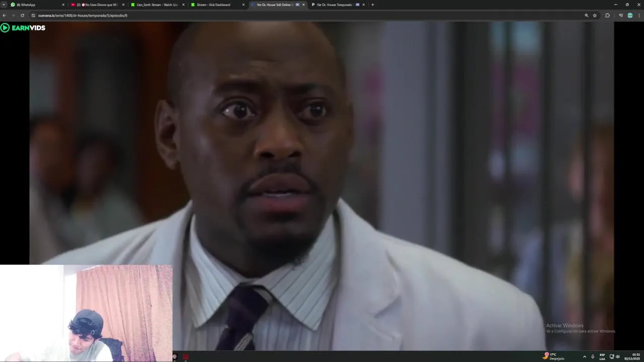Viewport: 644px width, 362px height.
Task: Close the Lian_Sorth Stream tab
Action: 183,5
